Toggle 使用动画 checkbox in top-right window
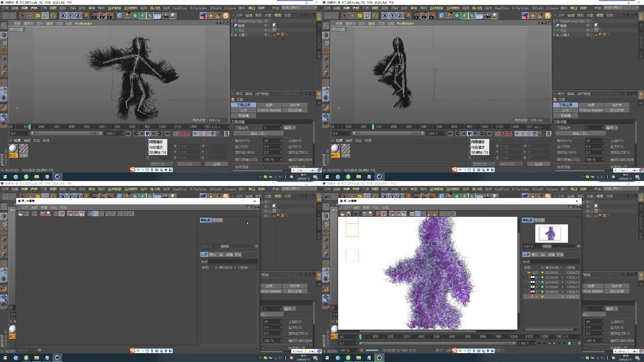The width and height of the screenshot is (644, 362). point(586,166)
